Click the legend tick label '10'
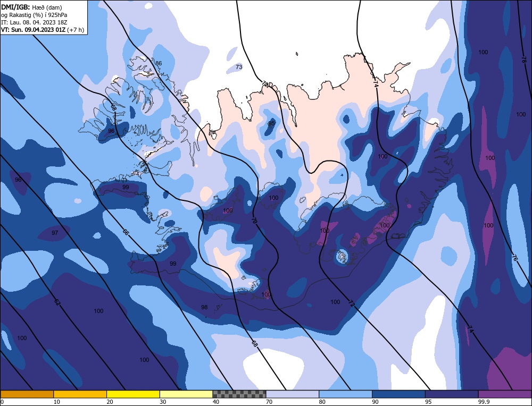This screenshot has width=532, height=406. point(57,402)
